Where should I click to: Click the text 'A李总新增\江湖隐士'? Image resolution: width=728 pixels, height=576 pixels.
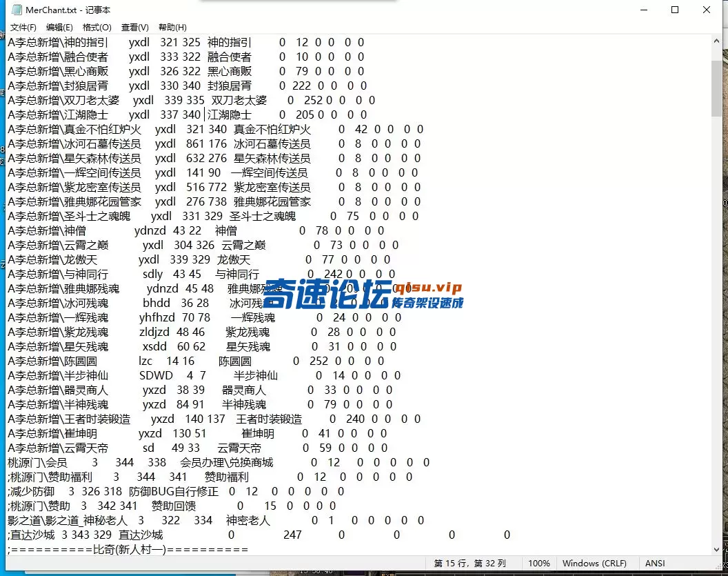click(x=58, y=115)
